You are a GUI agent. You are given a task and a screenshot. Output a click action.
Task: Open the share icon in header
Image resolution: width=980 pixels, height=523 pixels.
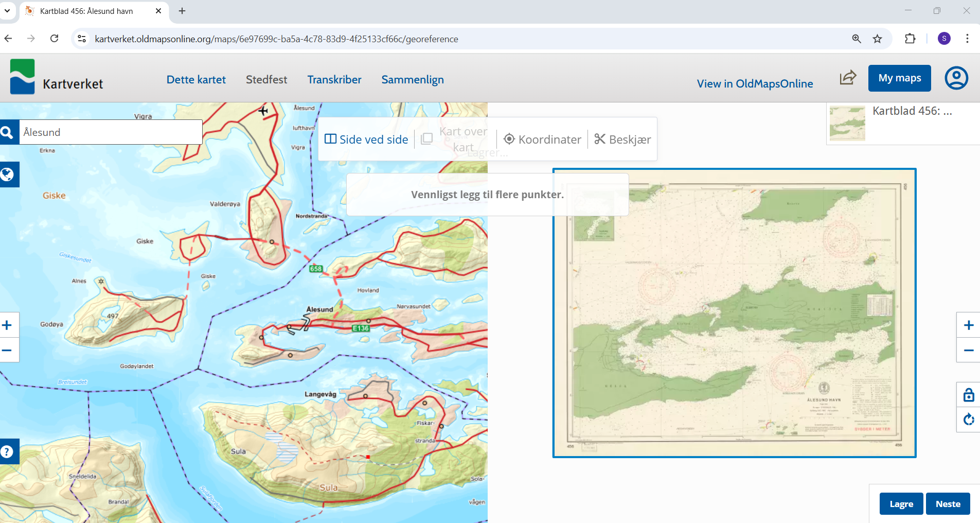click(847, 78)
